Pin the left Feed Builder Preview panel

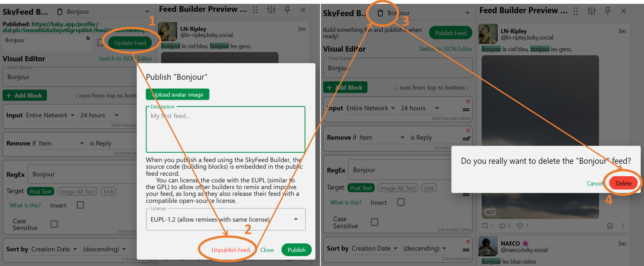287,10
